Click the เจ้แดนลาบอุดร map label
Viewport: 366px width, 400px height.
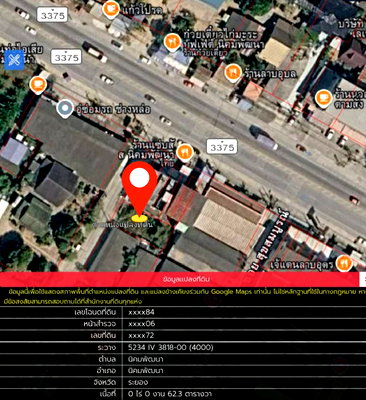(x=301, y=264)
